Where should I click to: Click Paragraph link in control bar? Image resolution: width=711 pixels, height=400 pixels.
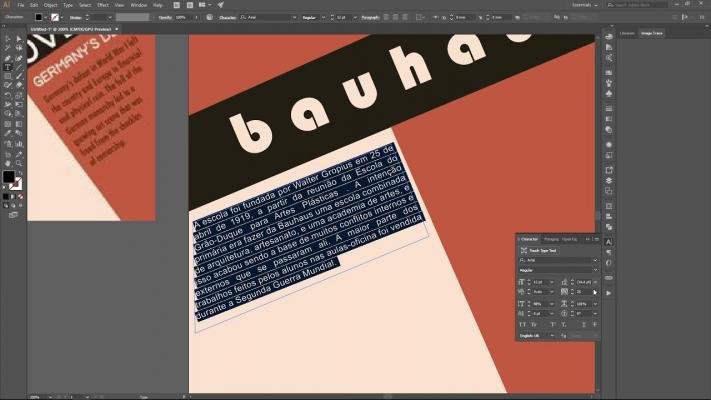(x=370, y=17)
